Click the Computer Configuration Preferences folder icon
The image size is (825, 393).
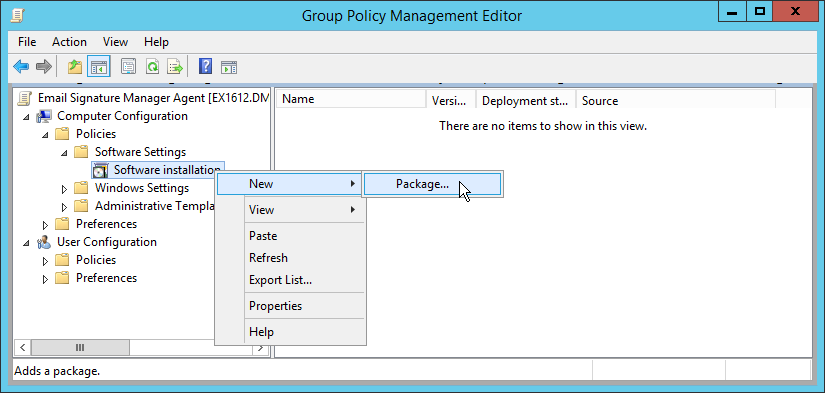62,224
